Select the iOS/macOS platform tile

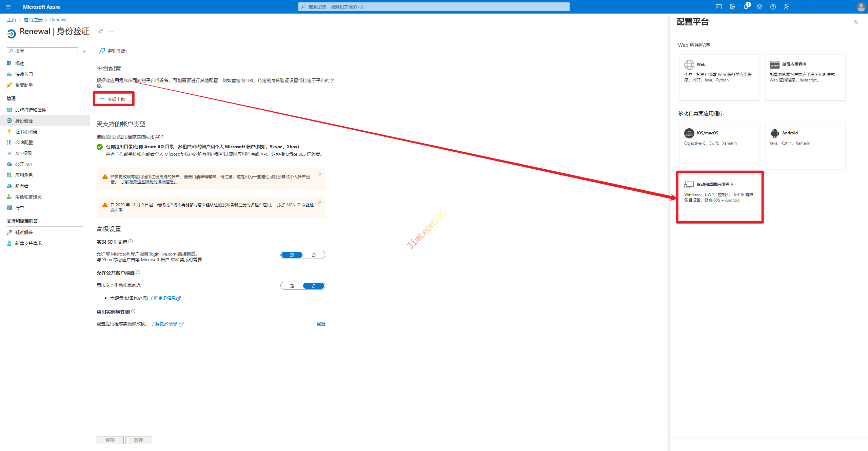[719, 145]
